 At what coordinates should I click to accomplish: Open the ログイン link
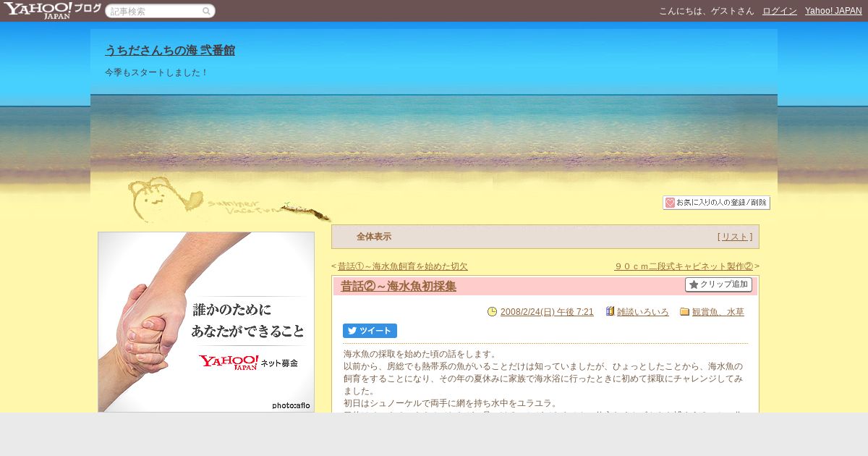pyautogui.click(x=780, y=11)
